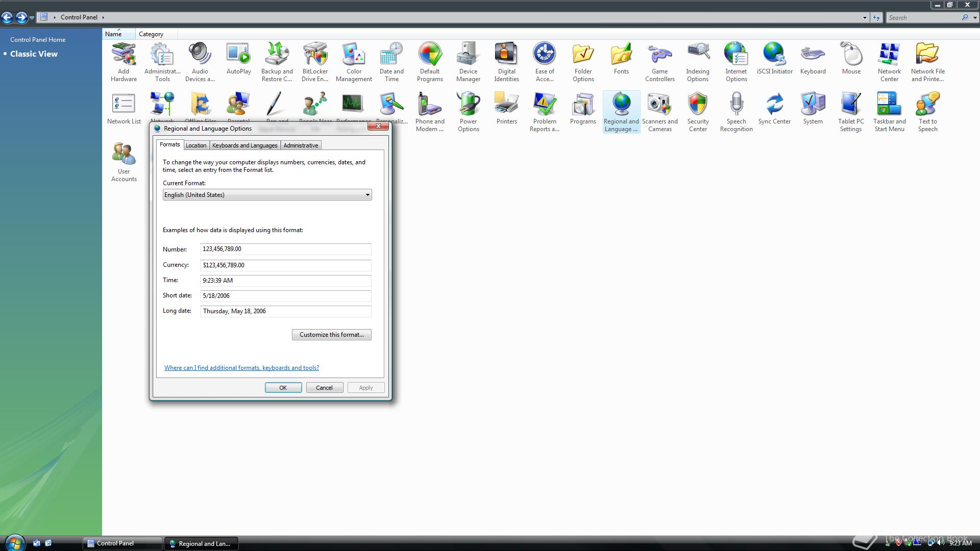Refresh the Control Panel view
The height and width of the screenshot is (551, 980).
876,17
